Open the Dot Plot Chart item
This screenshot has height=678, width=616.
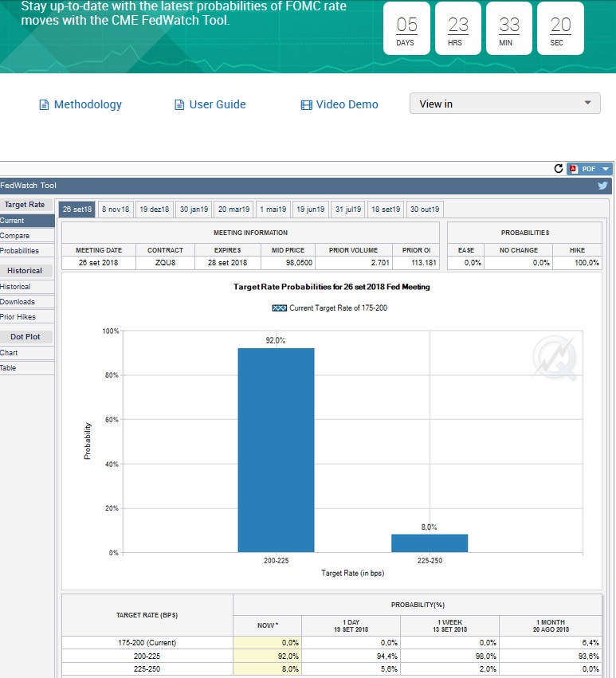tap(10, 353)
